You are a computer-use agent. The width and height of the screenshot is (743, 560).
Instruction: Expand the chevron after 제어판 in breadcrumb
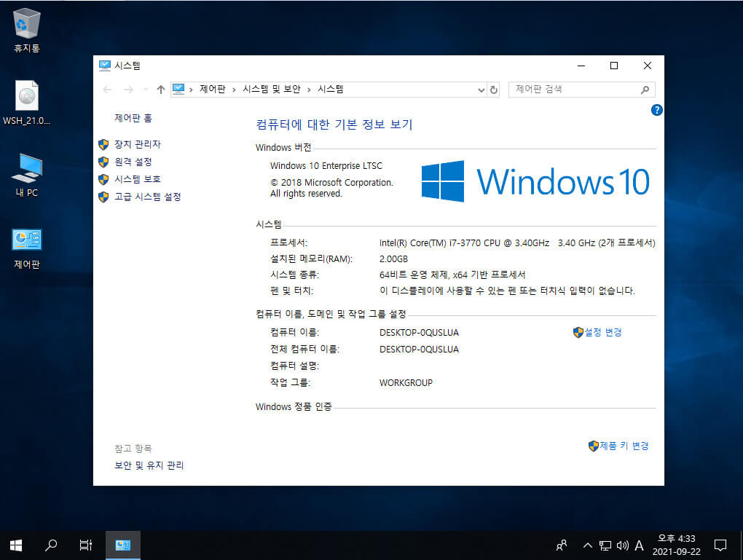point(234,90)
